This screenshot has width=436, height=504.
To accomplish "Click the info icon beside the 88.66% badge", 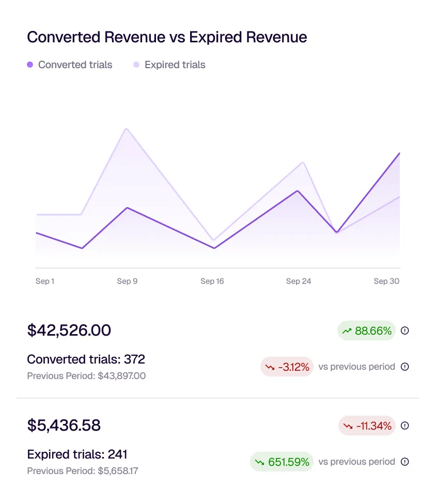I will [405, 330].
